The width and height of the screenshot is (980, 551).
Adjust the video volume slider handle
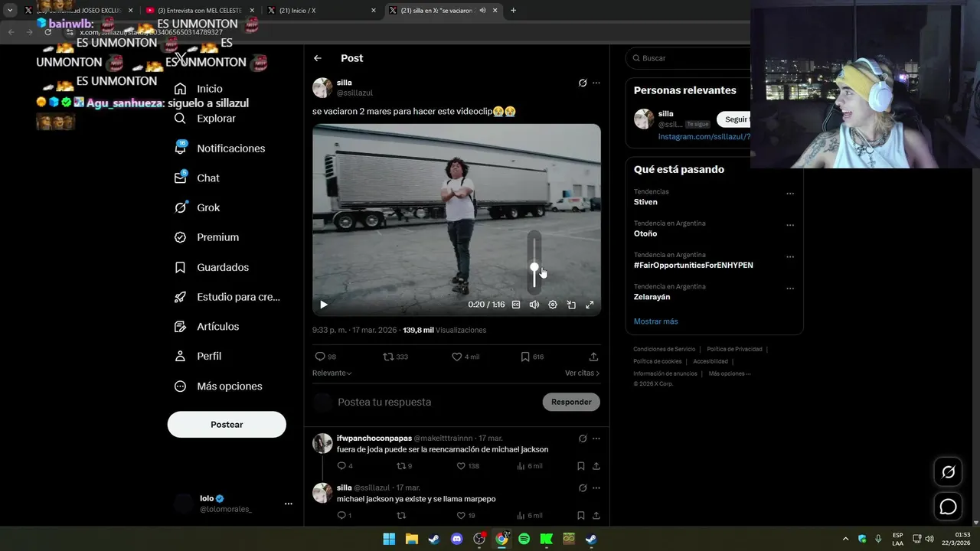pos(534,268)
